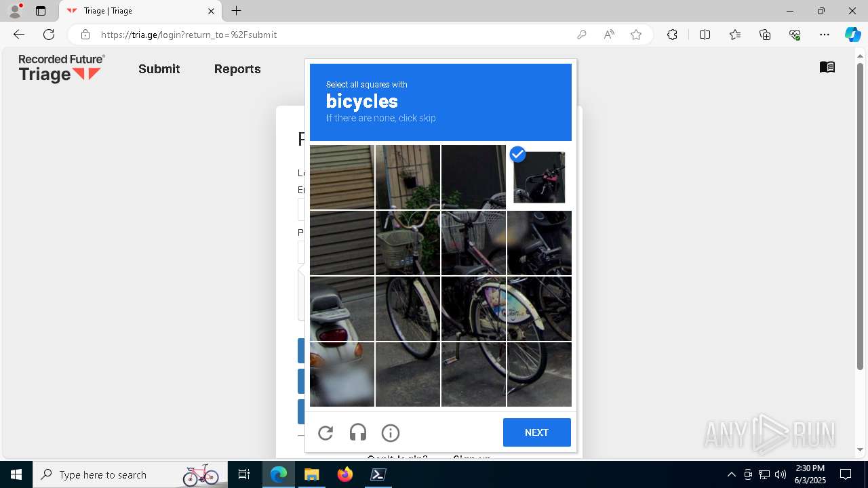Select the tile with colorful sticker on wheel
The width and height of the screenshot is (868, 488).
[x=473, y=308]
